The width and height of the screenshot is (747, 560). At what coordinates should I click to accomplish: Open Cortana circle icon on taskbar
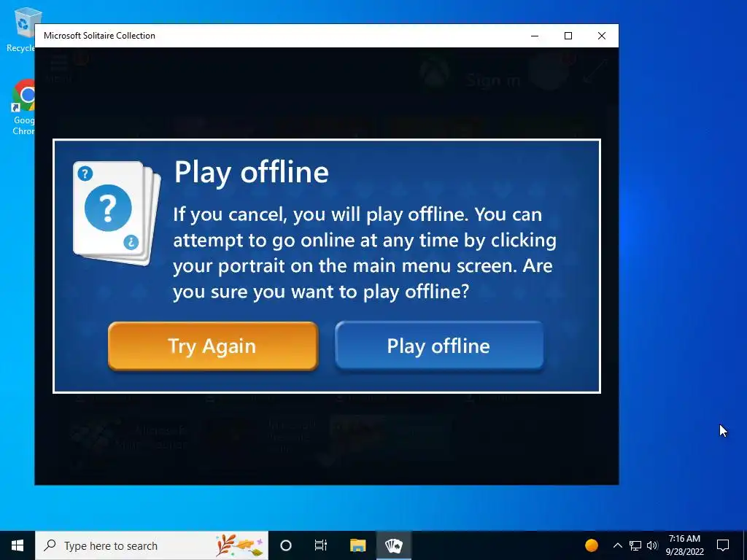[x=286, y=545]
